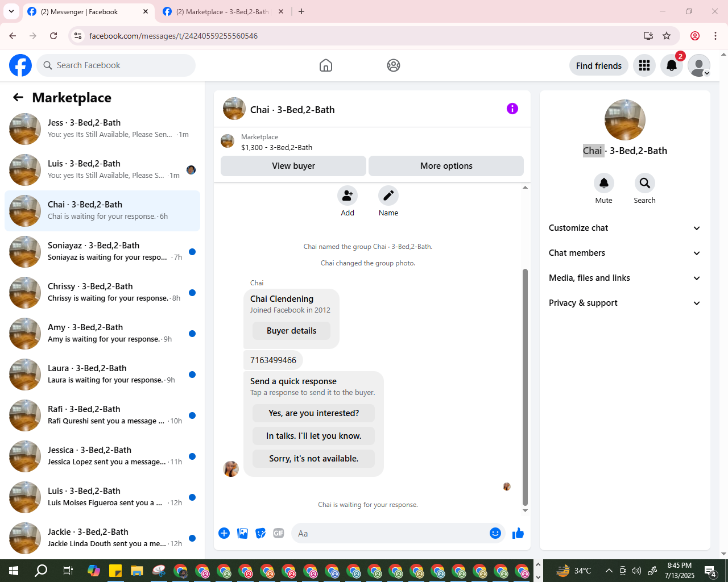This screenshot has width=728, height=582.
Task: Expand Media, files and links section
Action: [x=624, y=278]
